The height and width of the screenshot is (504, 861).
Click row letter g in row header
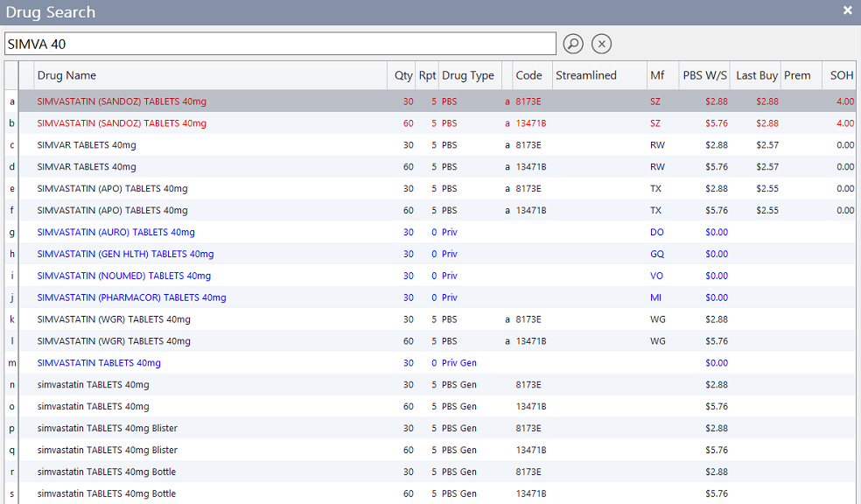click(11, 232)
